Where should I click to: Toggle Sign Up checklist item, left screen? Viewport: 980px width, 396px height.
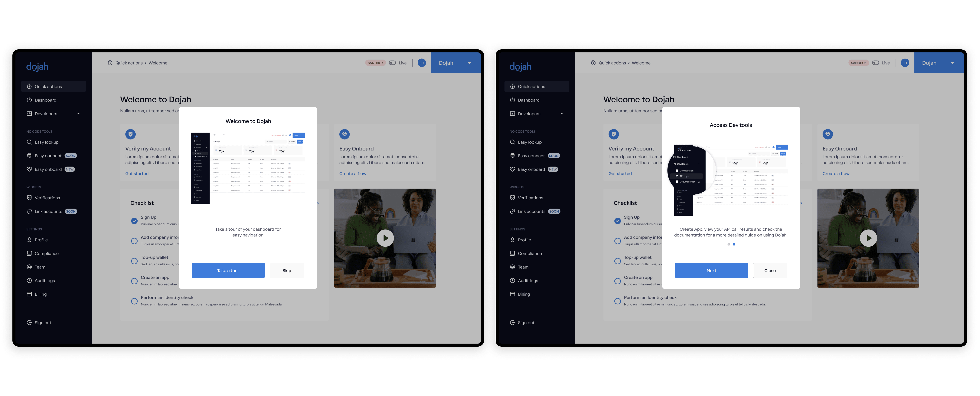[134, 221]
